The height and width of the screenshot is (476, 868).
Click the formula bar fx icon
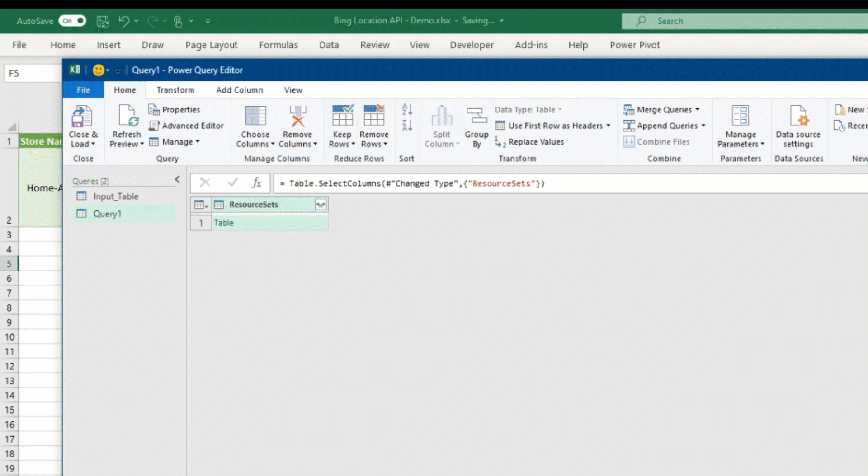click(x=257, y=183)
